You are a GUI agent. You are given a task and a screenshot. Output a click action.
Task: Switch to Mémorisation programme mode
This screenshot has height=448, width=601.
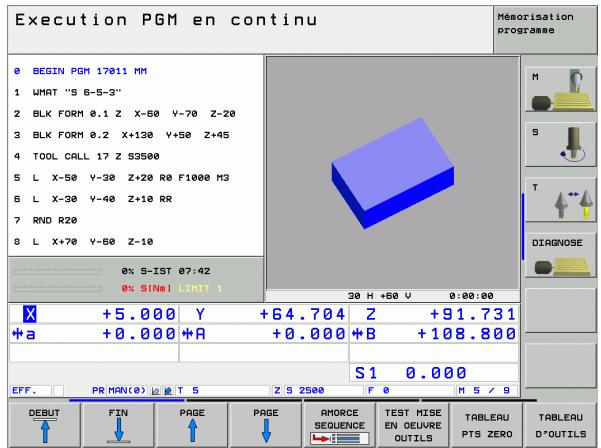pyautogui.click(x=545, y=30)
